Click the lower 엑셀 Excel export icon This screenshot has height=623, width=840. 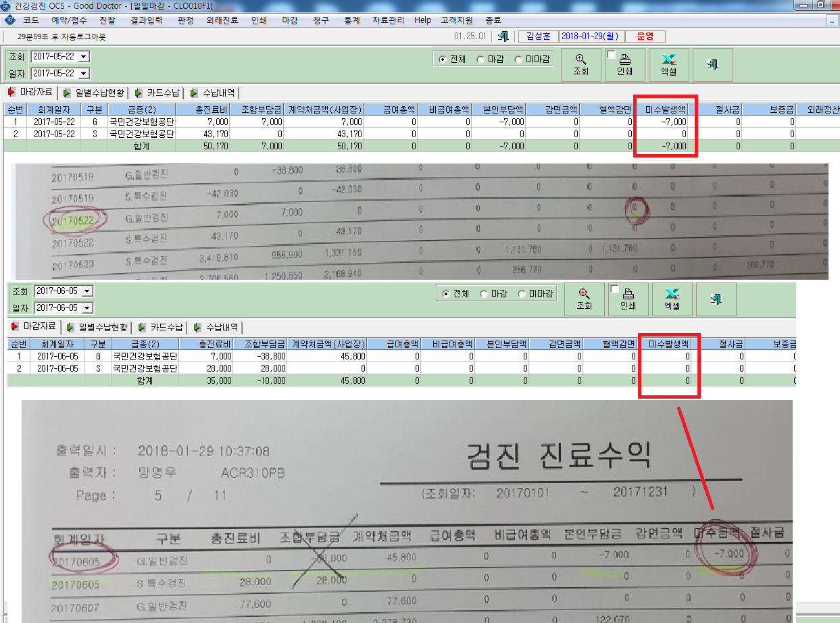[x=672, y=299]
